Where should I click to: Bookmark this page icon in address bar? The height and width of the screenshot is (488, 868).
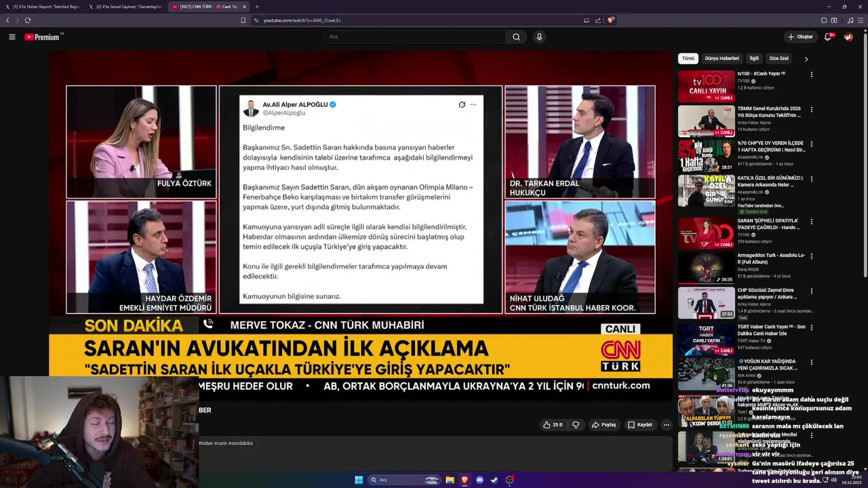tap(243, 20)
